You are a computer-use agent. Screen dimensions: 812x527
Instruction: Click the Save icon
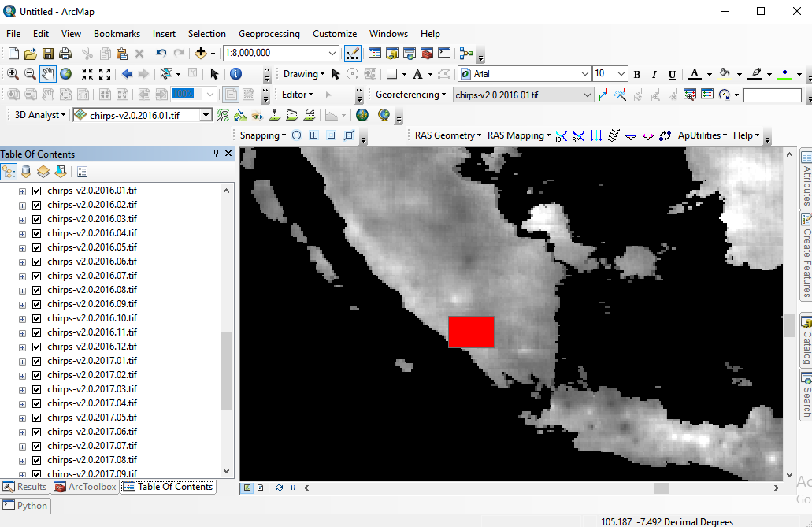49,53
